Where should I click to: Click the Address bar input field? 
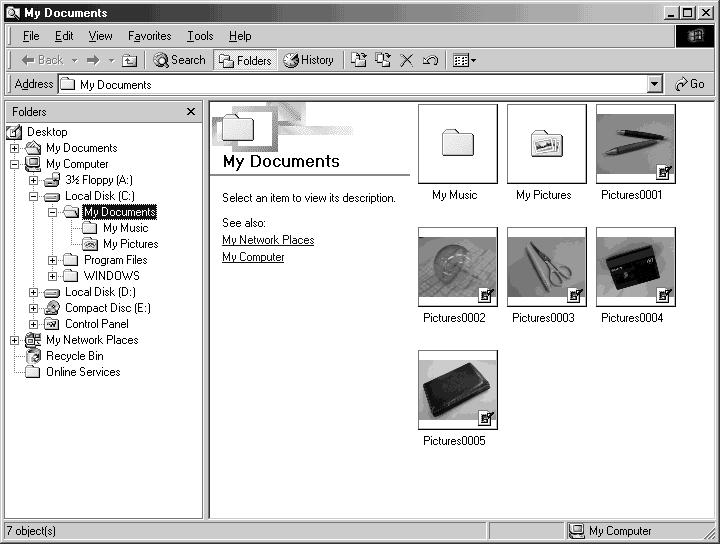[x=353, y=84]
